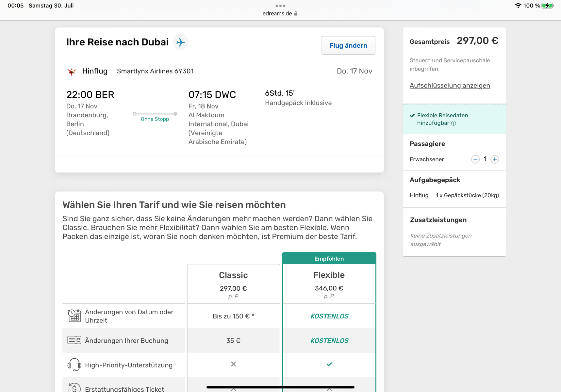Click the refundable ticket dollar icon
This screenshot has height=392, width=561.
coord(74,388)
